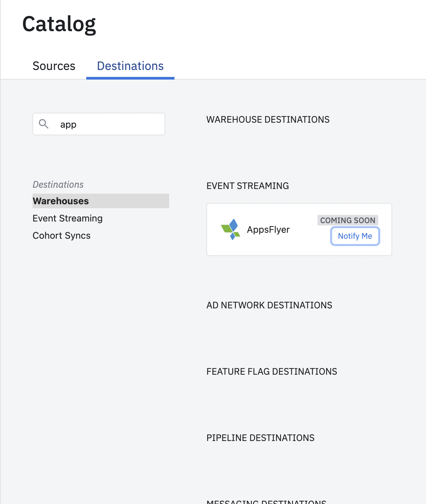The image size is (426, 504).
Task: Click the Feature Flag Destinations heading
Action: click(x=271, y=371)
